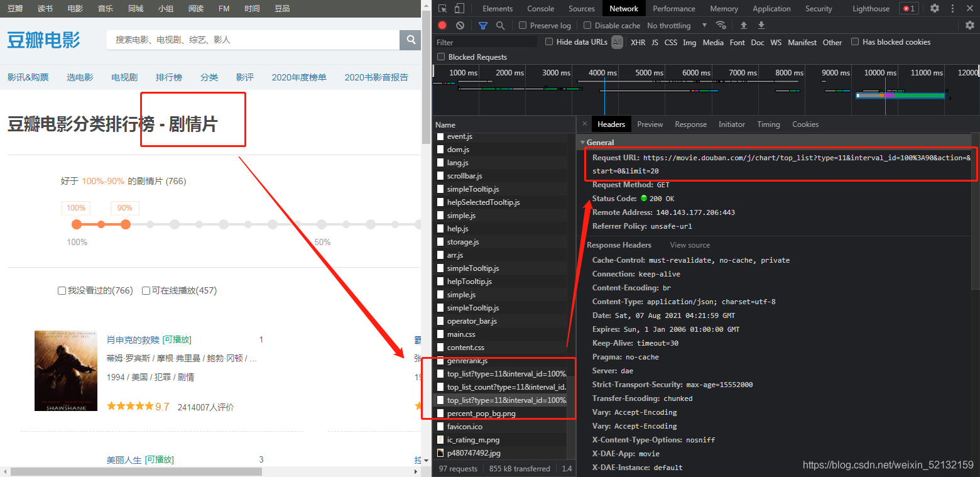Open the DevTools three-dot customize menu
Image resolution: width=980 pixels, height=477 pixels.
click(952, 8)
